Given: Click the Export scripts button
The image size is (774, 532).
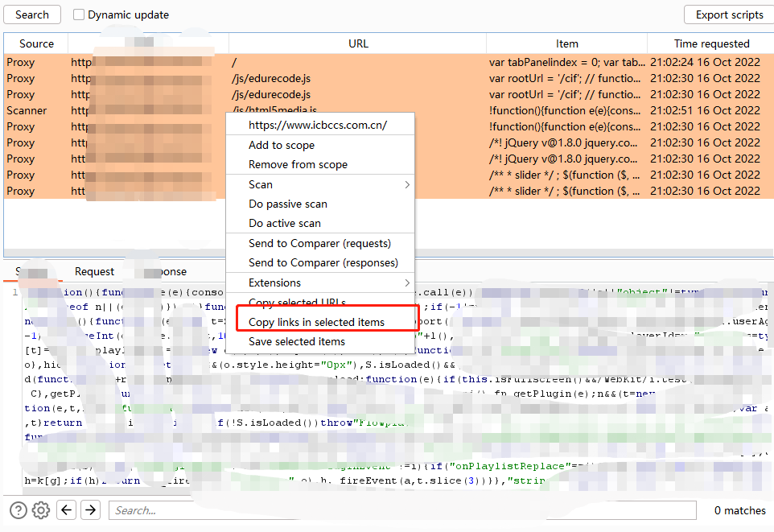Looking at the screenshot, I should [x=729, y=14].
